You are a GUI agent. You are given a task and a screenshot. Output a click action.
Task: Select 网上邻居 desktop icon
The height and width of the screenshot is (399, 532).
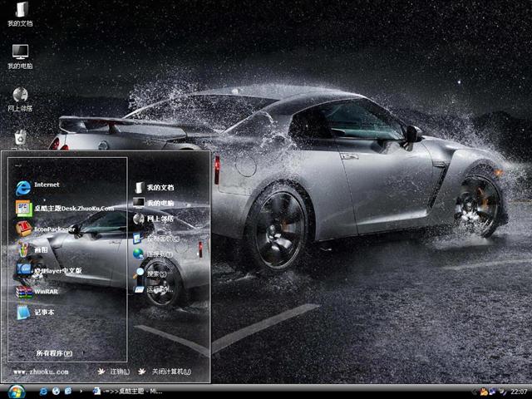[x=20, y=98]
